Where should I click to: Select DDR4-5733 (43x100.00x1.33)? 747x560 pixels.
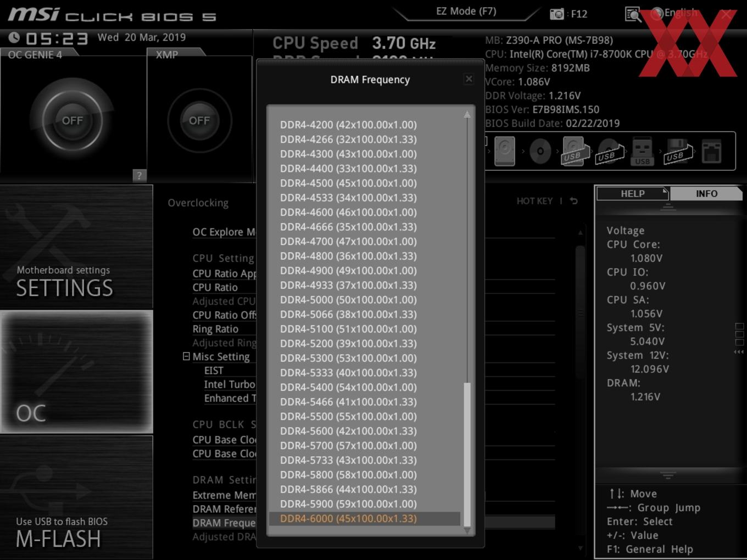coord(348,460)
